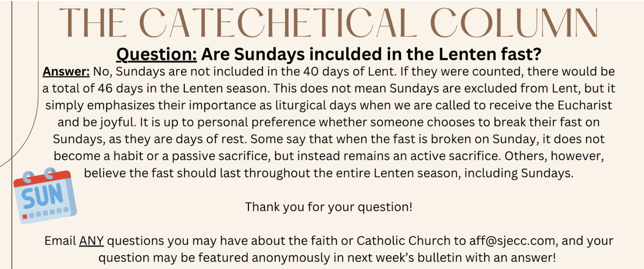Click the underlined Question: label
The width and height of the screenshot is (644, 269).
(157, 55)
